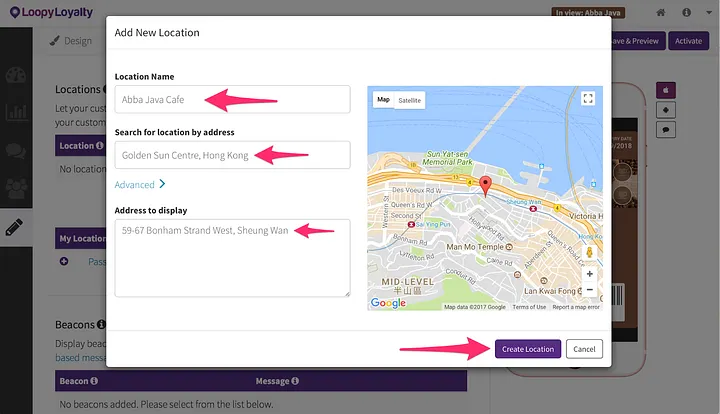Image resolution: width=720 pixels, height=414 pixels.
Task: Open the top-right account dropdown caret
Action: click(x=709, y=12)
